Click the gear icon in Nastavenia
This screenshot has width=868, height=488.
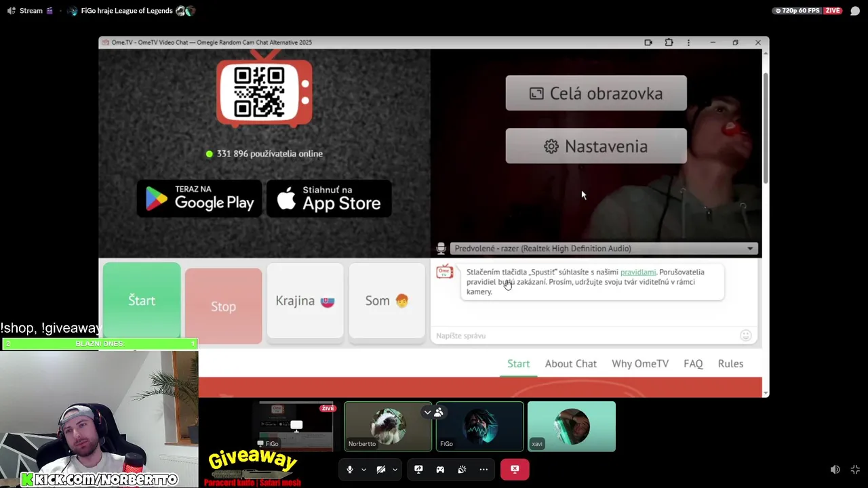[551, 146]
